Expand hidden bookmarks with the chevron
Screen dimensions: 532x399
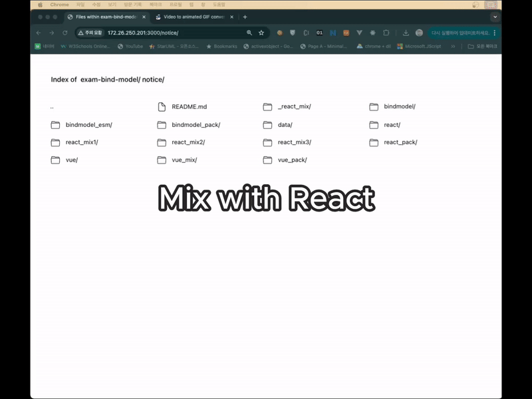click(x=454, y=47)
